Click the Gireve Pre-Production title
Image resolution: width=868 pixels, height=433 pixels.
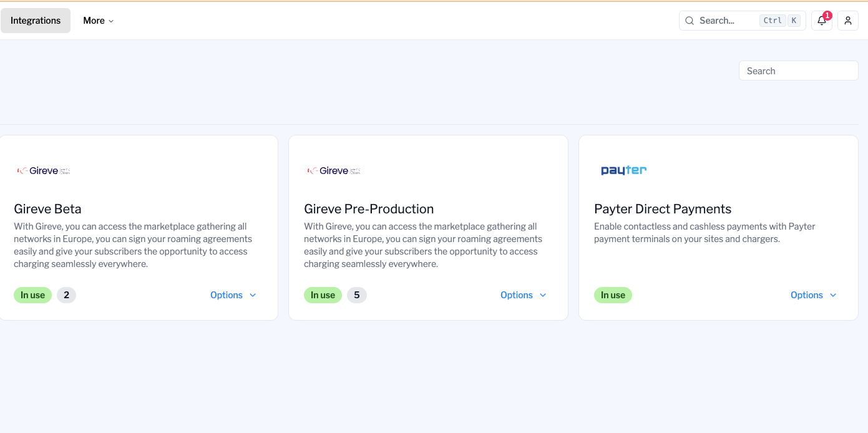coord(368,209)
